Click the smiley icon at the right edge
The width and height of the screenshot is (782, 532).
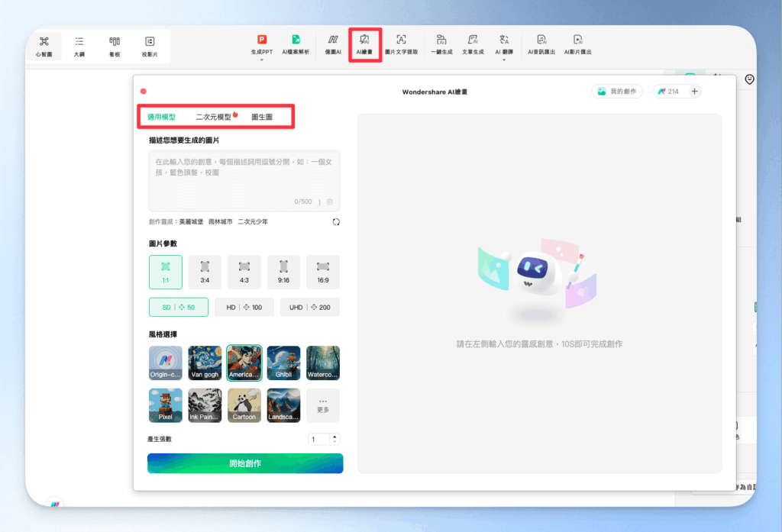[749, 79]
